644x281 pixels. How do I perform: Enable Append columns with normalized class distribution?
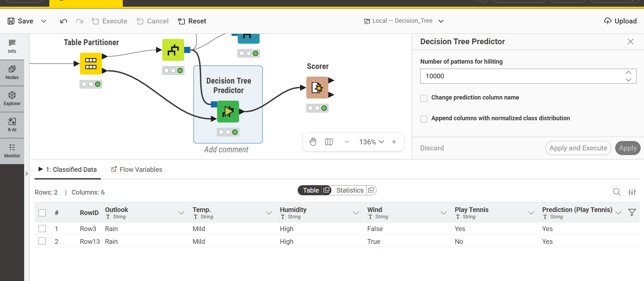(424, 119)
